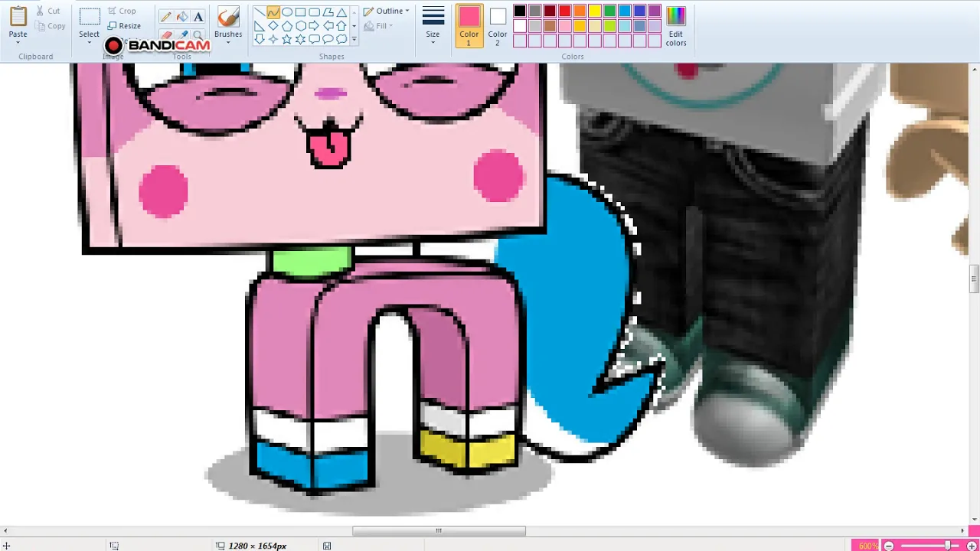This screenshot has height=551, width=980.
Task: Click Copy in the Clipboard group
Action: click(51, 26)
